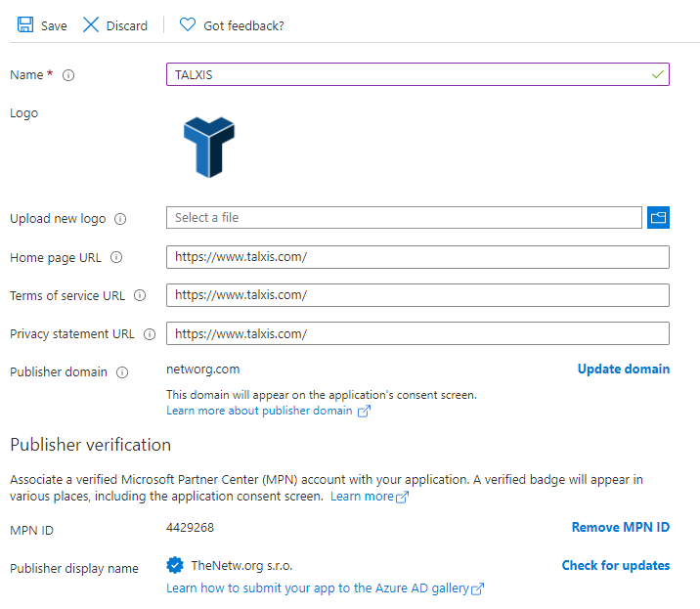The width and height of the screenshot is (700, 609).
Task: Click info icon beside Privacy statement URL
Action: tap(150, 334)
